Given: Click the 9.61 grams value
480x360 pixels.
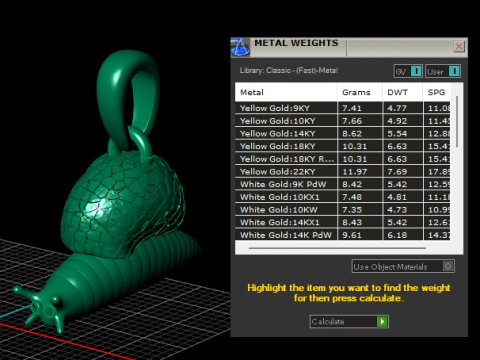Looking at the screenshot, I should click(352, 235).
